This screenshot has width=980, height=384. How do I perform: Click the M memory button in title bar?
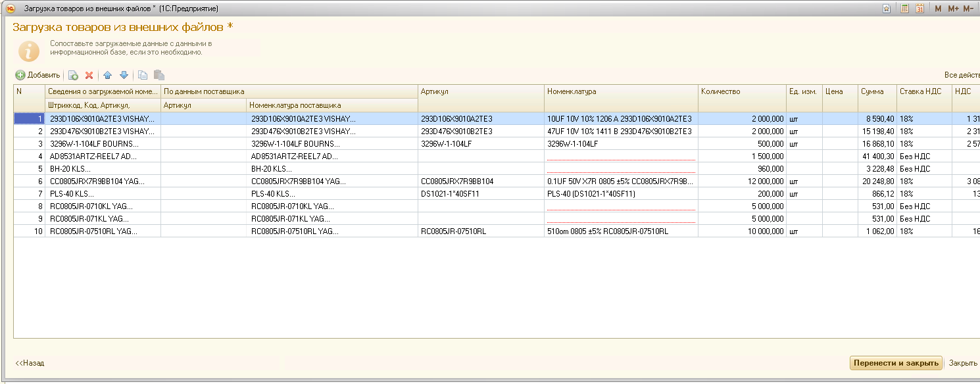939,9
